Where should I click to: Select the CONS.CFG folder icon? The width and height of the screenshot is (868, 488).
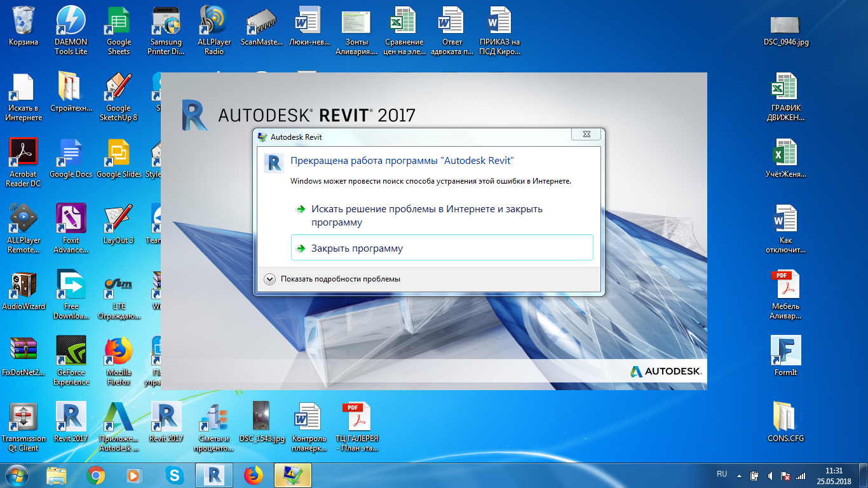(x=786, y=423)
